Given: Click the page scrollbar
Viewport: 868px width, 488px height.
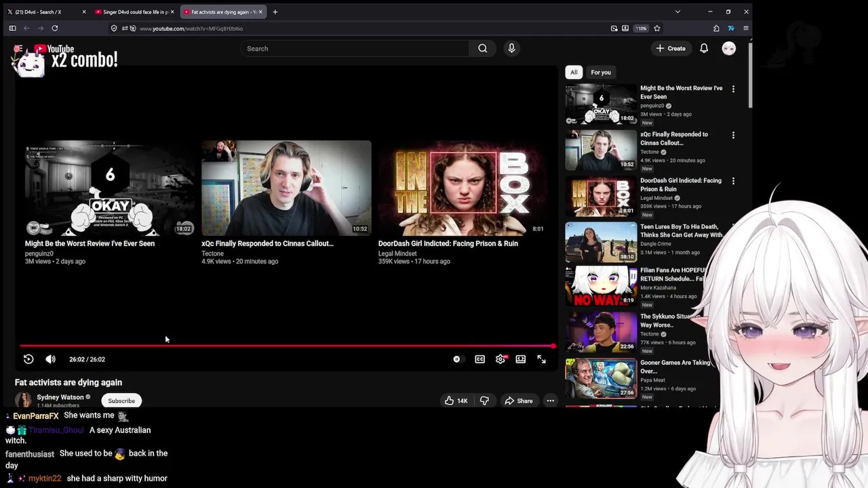Looking at the screenshot, I should (x=750, y=75).
